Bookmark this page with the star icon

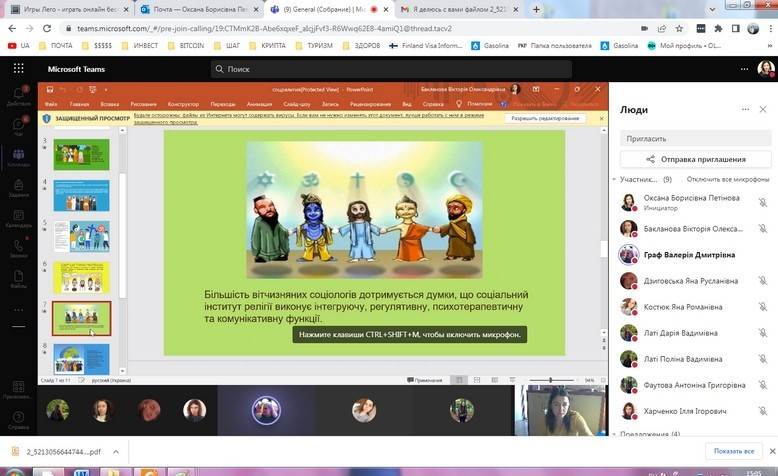(679, 28)
